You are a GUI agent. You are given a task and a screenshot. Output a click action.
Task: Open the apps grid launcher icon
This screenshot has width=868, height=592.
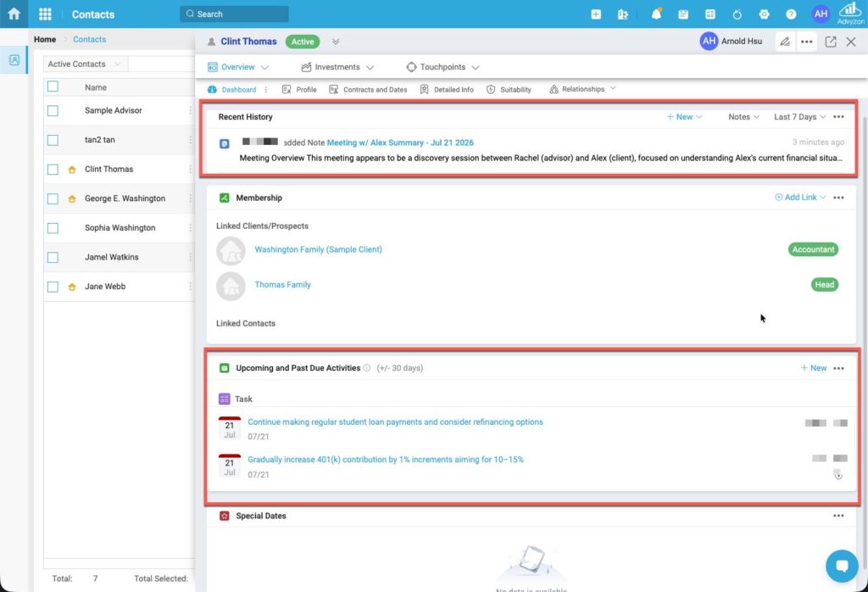[x=46, y=14]
